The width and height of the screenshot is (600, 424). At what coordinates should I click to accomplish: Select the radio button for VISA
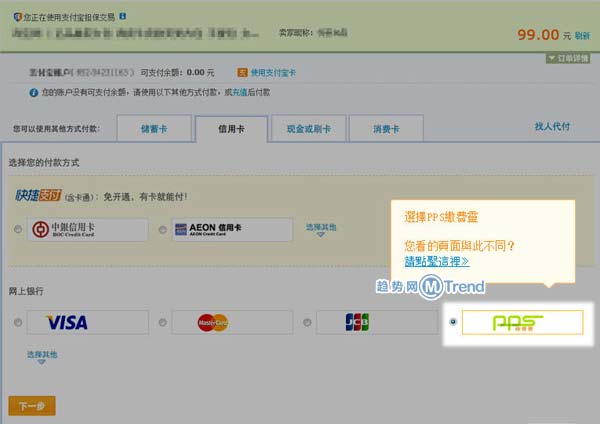pyautogui.click(x=19, y=322)
